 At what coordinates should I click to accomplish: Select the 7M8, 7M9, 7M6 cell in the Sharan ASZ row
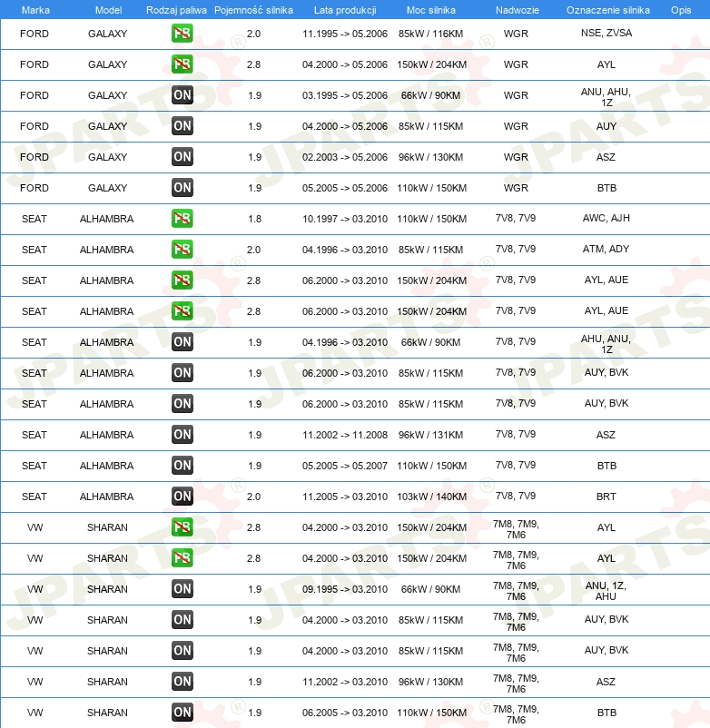click(516, 684)
